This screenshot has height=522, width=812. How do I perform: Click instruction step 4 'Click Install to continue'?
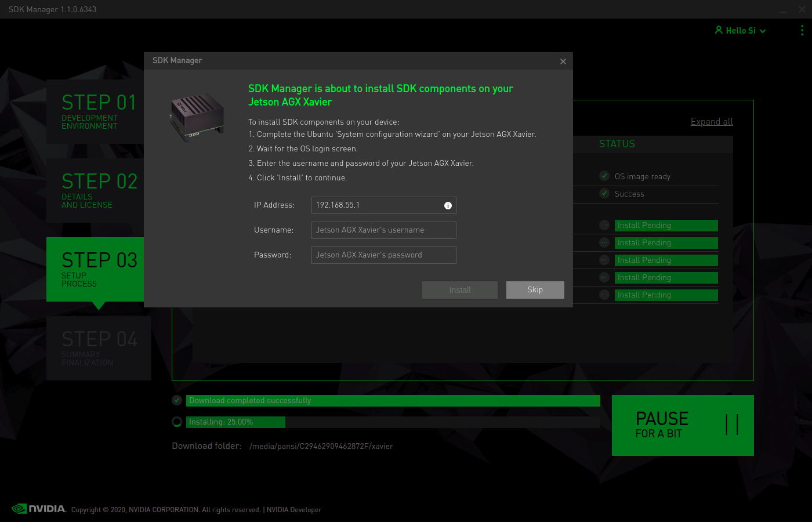[298, 178]
